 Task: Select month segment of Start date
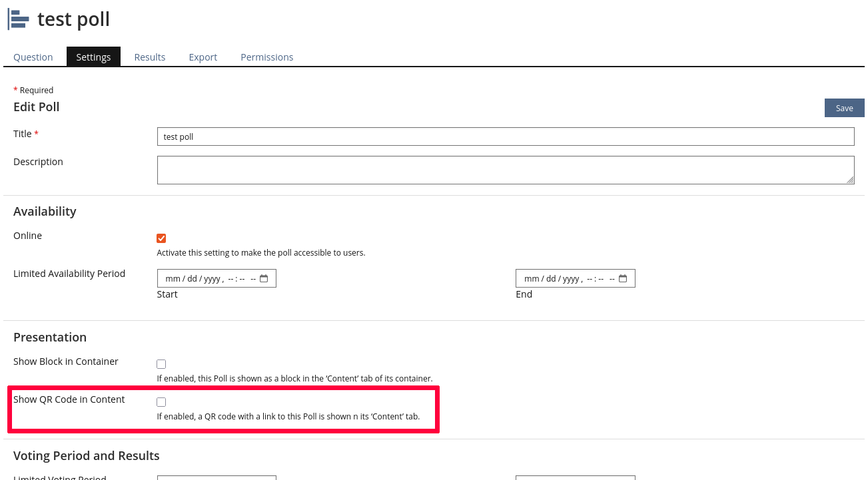pos(173,279)
